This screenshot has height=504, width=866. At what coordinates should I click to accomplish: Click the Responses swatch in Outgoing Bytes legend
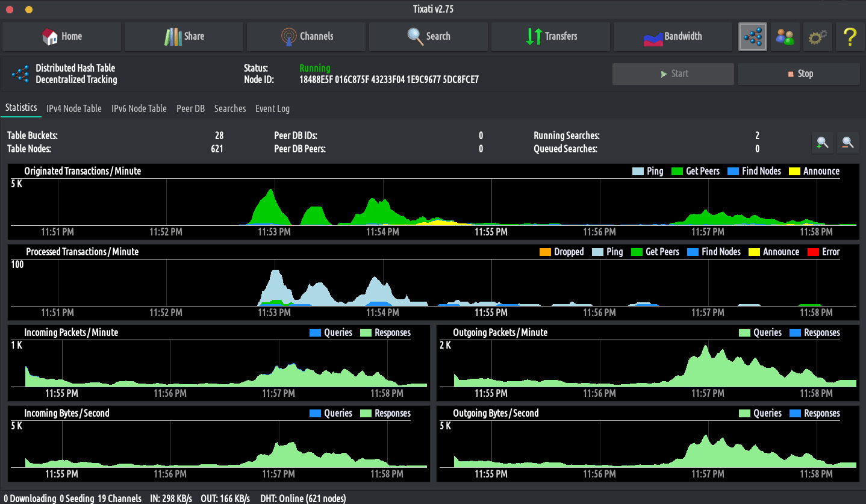(795, 413)
